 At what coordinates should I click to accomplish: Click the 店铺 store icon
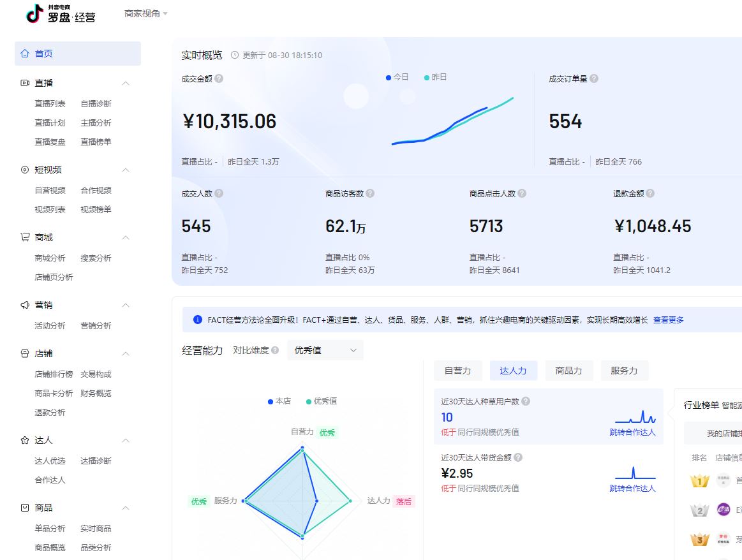25,353
